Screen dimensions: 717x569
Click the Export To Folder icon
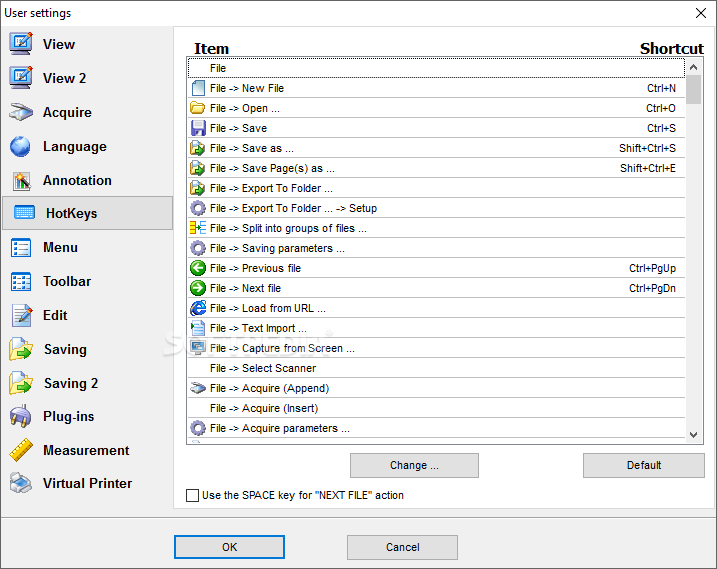[x=198, y=188]
